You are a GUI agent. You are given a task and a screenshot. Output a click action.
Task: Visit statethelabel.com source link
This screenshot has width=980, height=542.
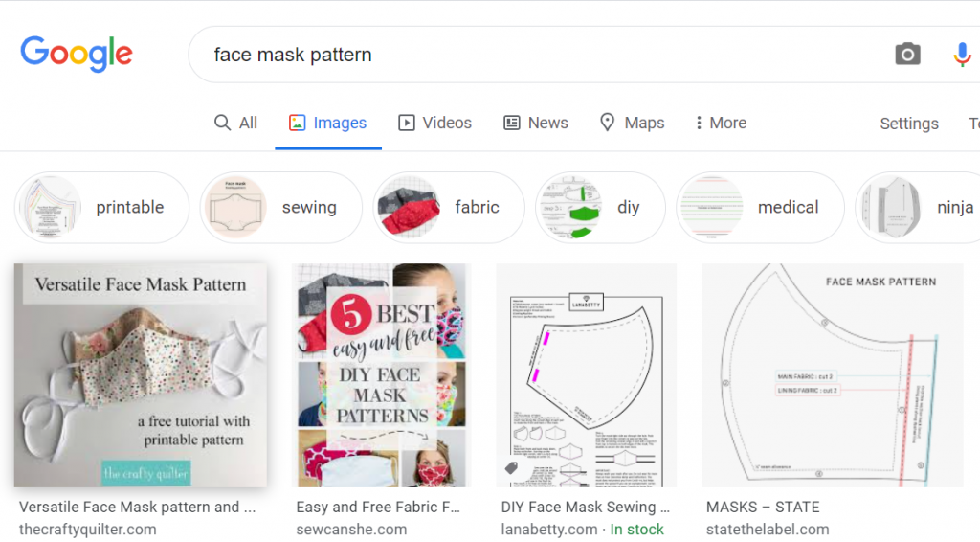[768, 530]
